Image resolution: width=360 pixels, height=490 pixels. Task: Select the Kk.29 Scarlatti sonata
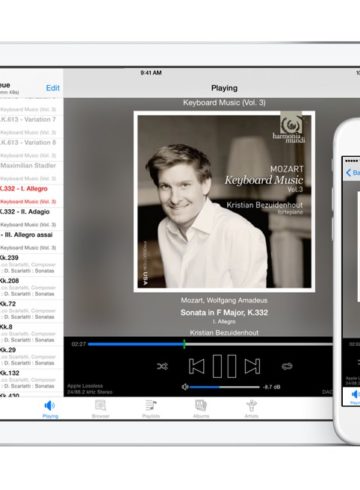click(x=32, y=356)
